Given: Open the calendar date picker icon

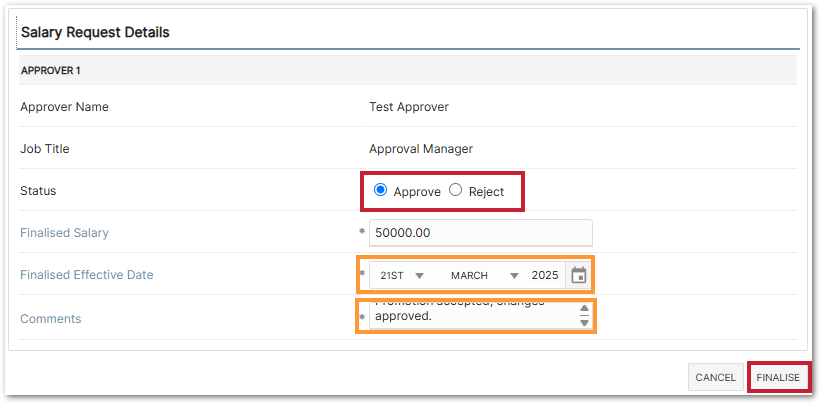Looking at the screenshot, I should (578, 275).
